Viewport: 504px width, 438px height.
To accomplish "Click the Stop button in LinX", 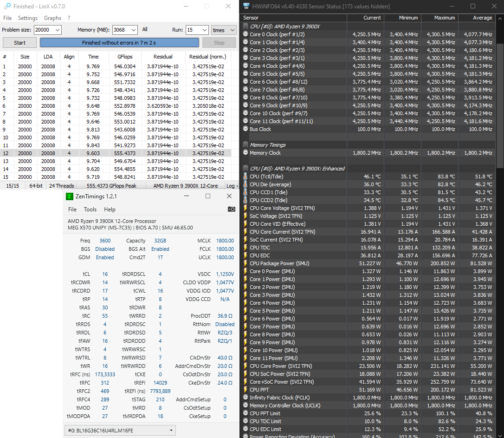I will coord(219,42).
